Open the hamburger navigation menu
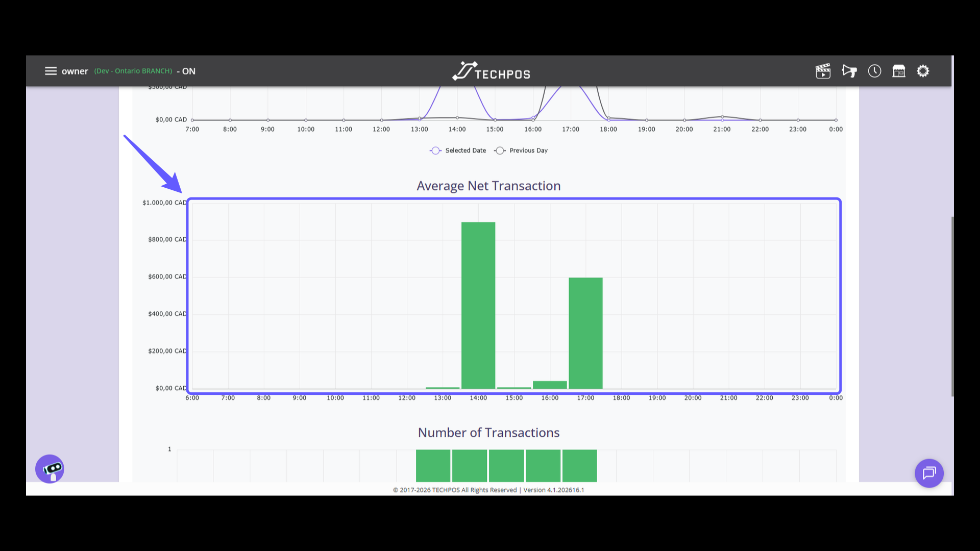980x551 pixels. [x=51, y=71]
